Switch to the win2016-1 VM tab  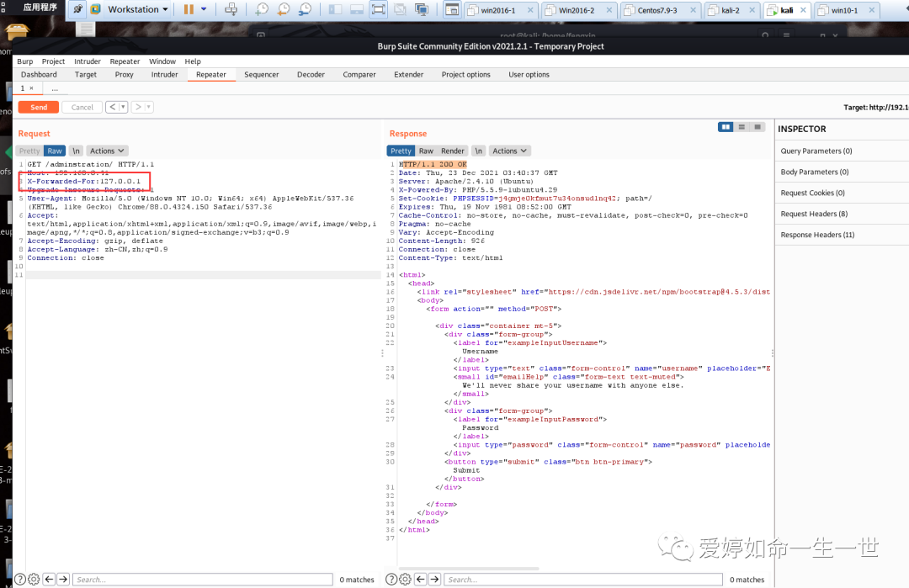(x=497, y=10)
